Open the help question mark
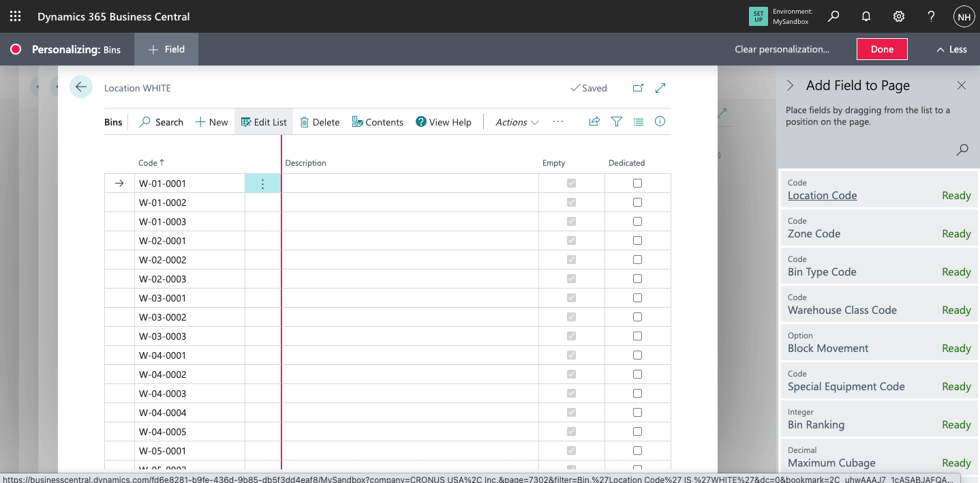 tap(932, 16)
